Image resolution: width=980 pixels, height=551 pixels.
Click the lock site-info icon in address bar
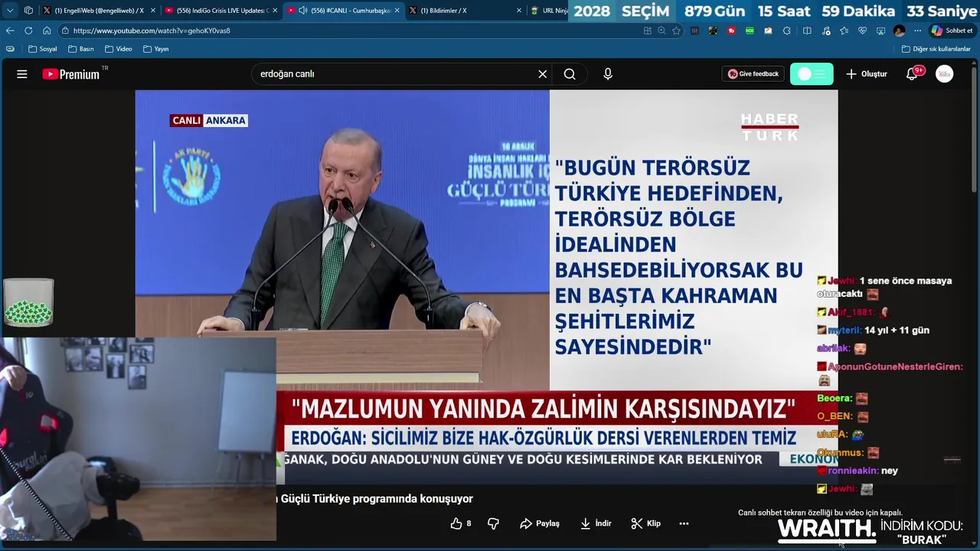(x=66, y=31)
